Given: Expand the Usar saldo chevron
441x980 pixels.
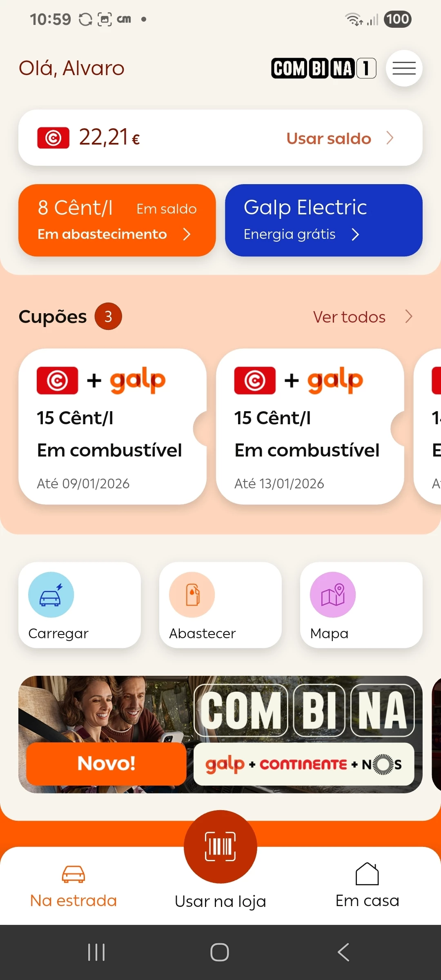Looking at the screenshot, I should pos(390,138).
